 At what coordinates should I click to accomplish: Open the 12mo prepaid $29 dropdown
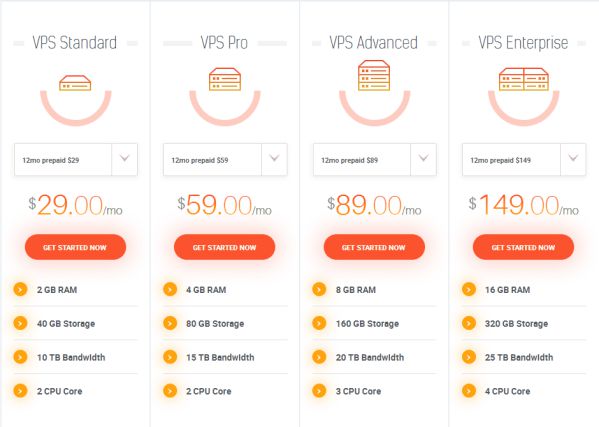76,160
